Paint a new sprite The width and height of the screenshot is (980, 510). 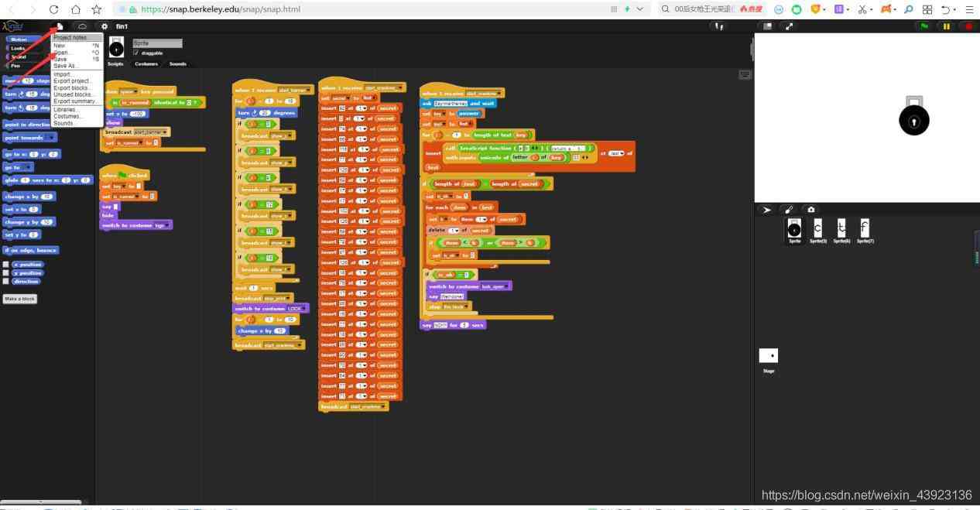click(789, 210)
